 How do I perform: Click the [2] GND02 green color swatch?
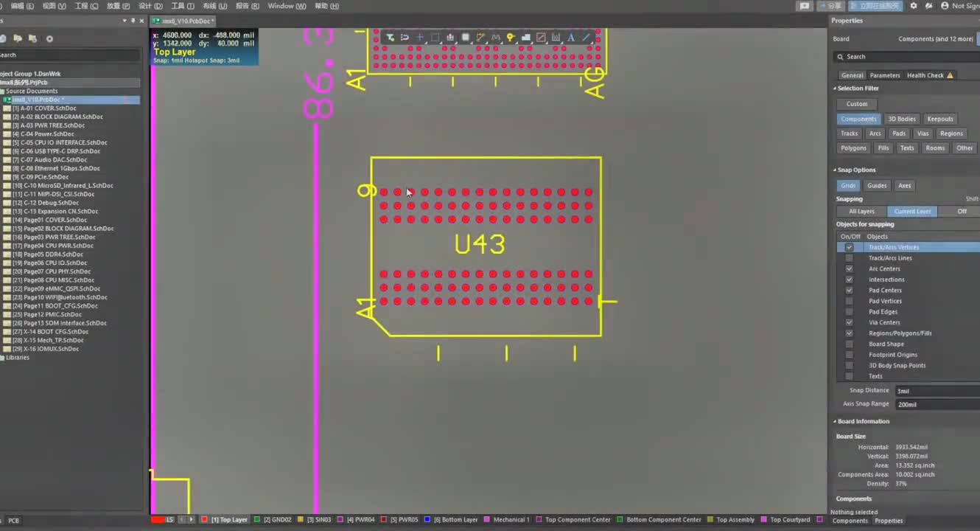(257, 520)
